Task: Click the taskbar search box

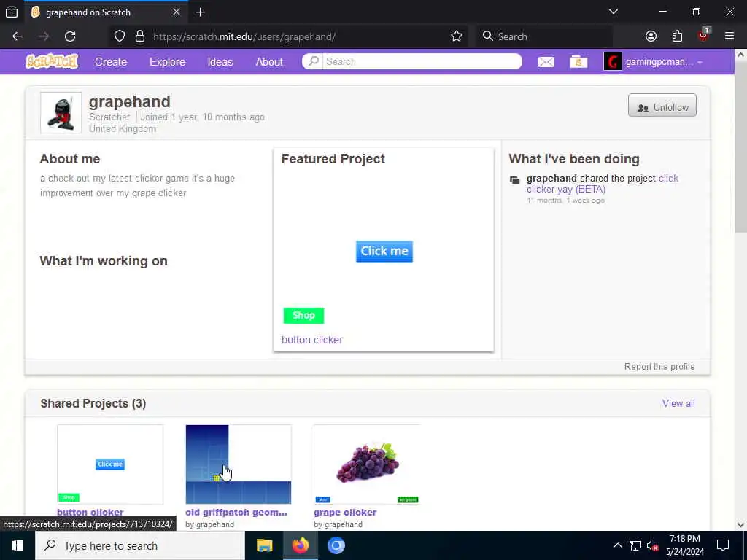Action: (x=140, y=545)
